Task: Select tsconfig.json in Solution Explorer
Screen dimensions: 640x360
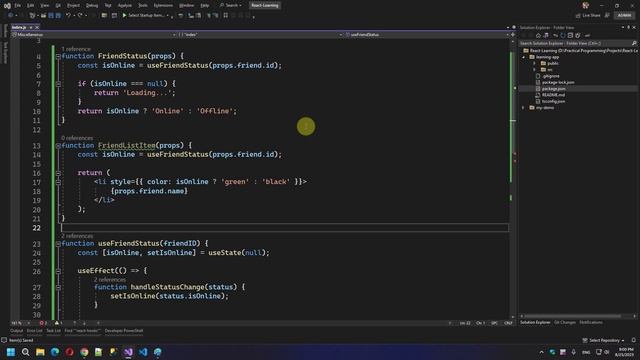Action: point(553,101)
